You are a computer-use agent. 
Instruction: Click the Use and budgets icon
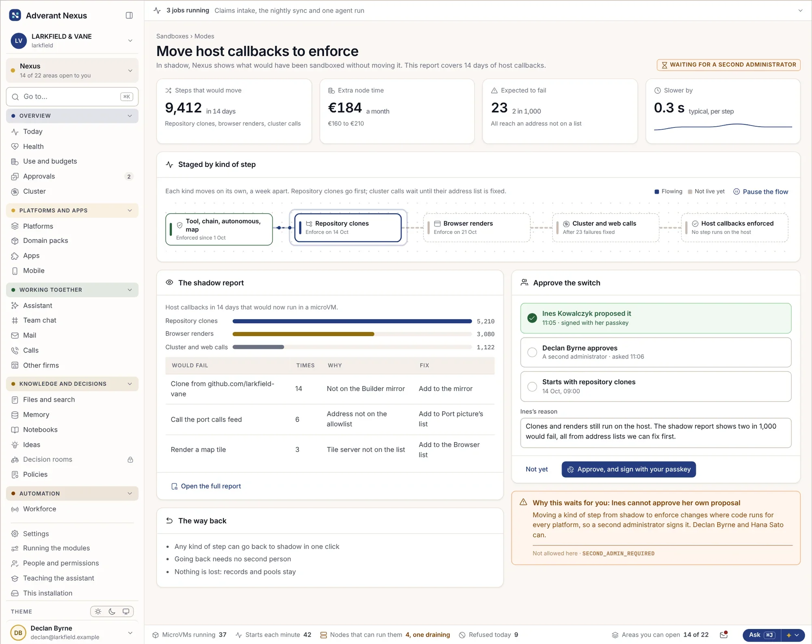[15, 162]
